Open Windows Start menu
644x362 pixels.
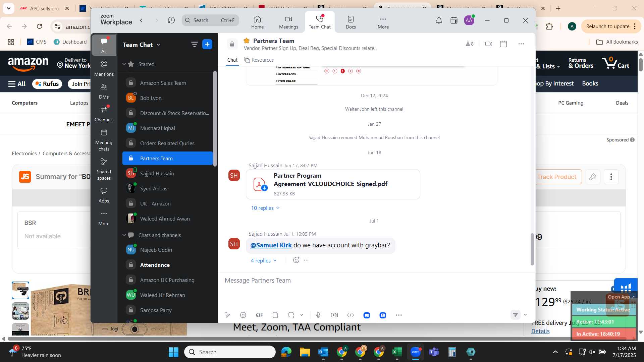[173, 352]
